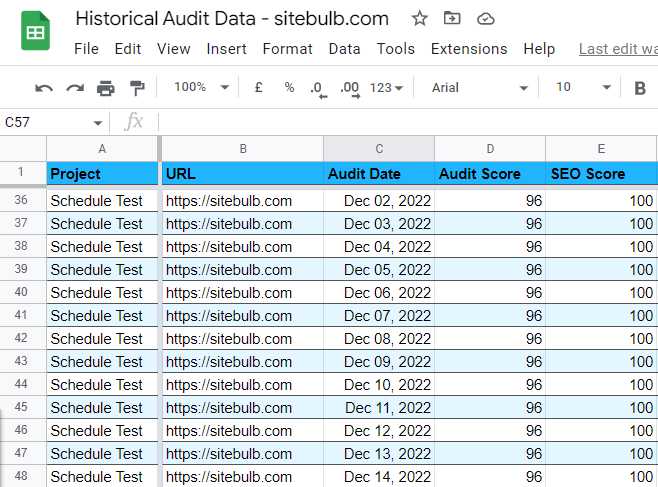This screenshot has height=487, width=658.
Task: Open the zoom 100% dropdown
Action: (201, 87)
